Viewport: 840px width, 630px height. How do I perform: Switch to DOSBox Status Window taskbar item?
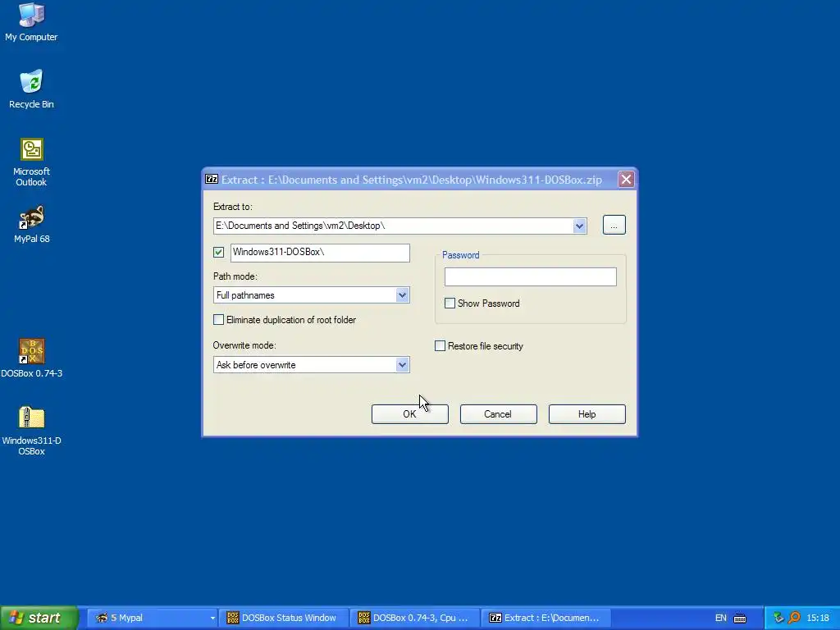(284, 619)
